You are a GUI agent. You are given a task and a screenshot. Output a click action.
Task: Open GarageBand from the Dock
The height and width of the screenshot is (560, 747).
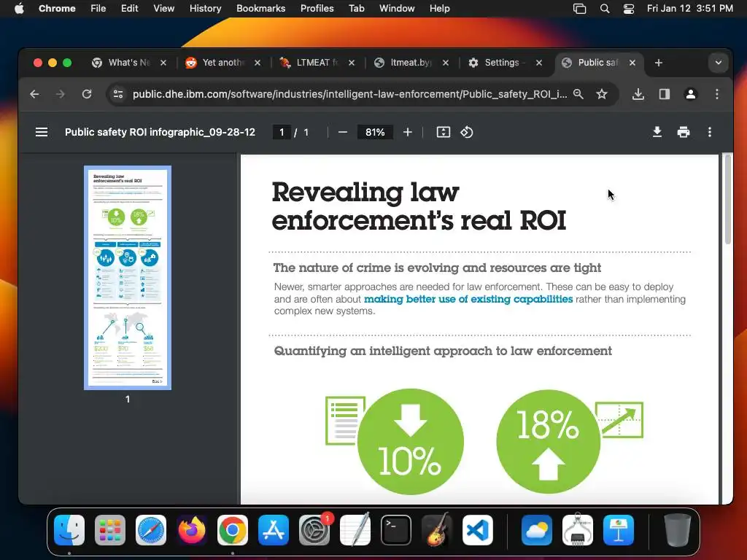pyautogui.click(x=437, y=530)
